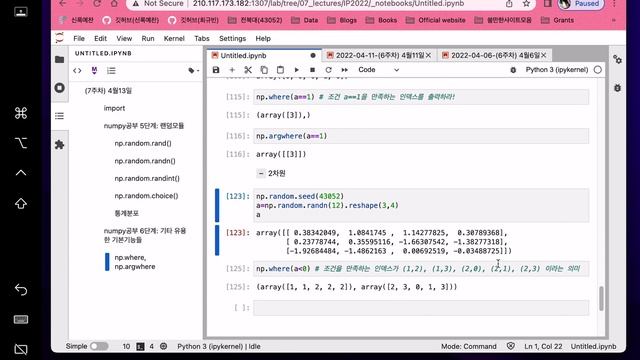Go to import heading in TOC
This screenshot has height=360, width=640.
click(114, 108)
